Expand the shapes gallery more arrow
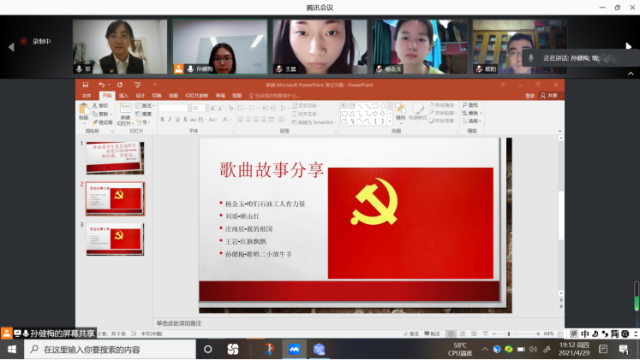The image size is (640, 360). click(390, 121)
